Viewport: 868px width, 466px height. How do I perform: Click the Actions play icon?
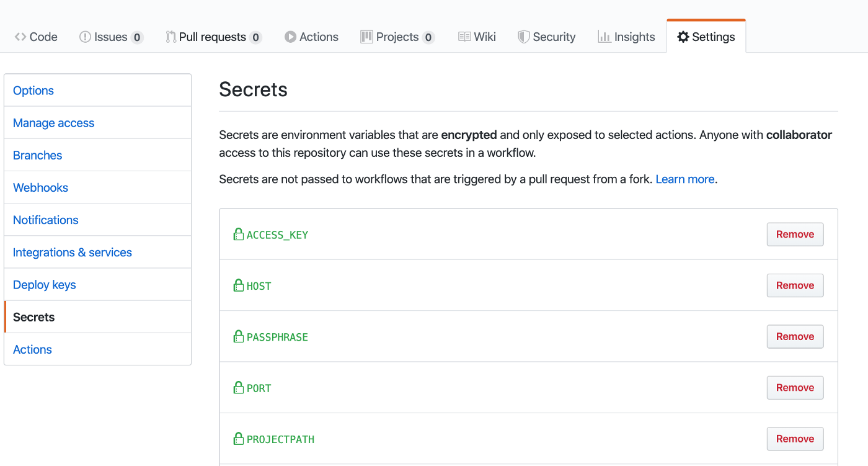click(290, 37)
